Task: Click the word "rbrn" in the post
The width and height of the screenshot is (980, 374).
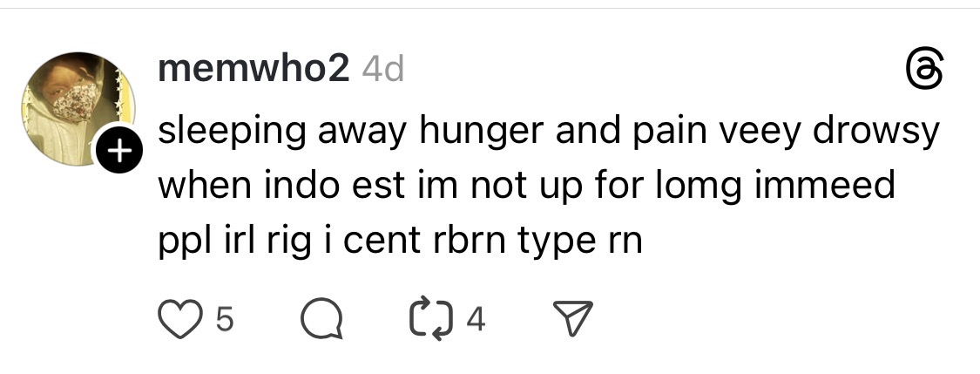Action: 469,240
